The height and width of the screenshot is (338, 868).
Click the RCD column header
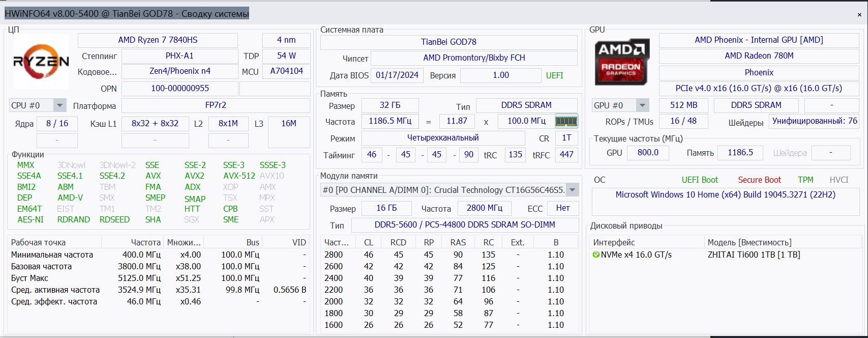(x=398, y=243)
